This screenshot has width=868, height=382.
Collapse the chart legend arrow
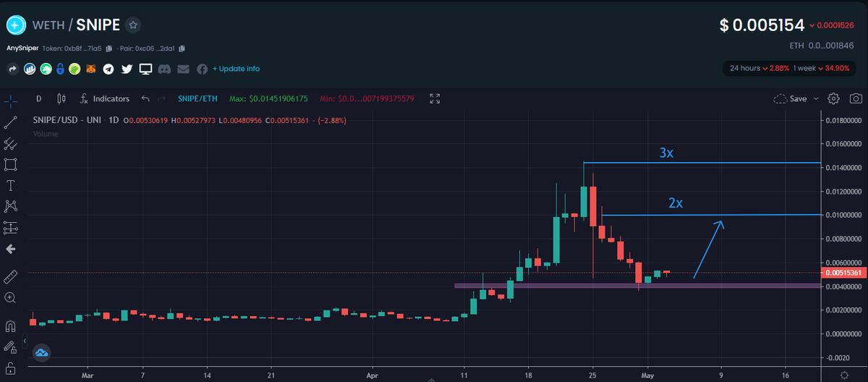25,340
